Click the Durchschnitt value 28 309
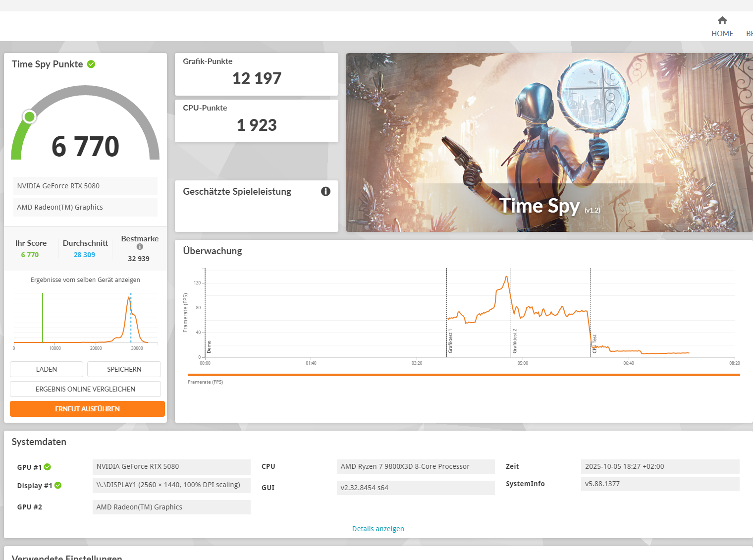753x560 pixels. pos(84,255)
